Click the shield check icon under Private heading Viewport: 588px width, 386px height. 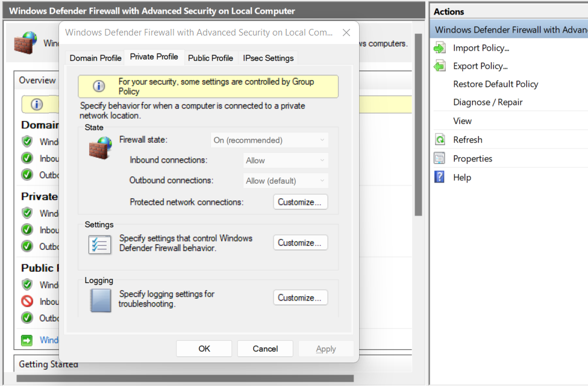coord(27,213)
